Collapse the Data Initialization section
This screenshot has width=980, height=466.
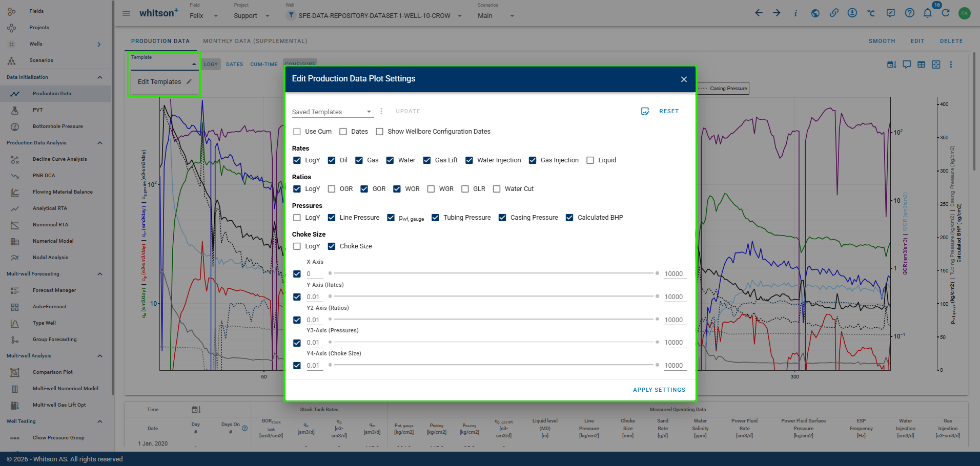pyautogui.click(x=100, y=77)
